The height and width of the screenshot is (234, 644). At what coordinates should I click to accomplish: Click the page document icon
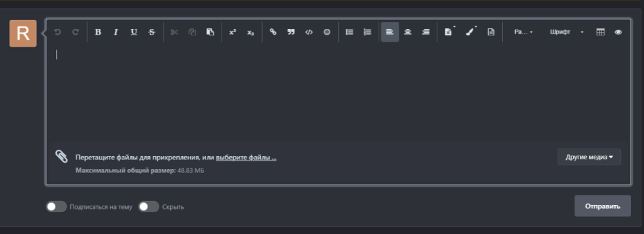491,32
